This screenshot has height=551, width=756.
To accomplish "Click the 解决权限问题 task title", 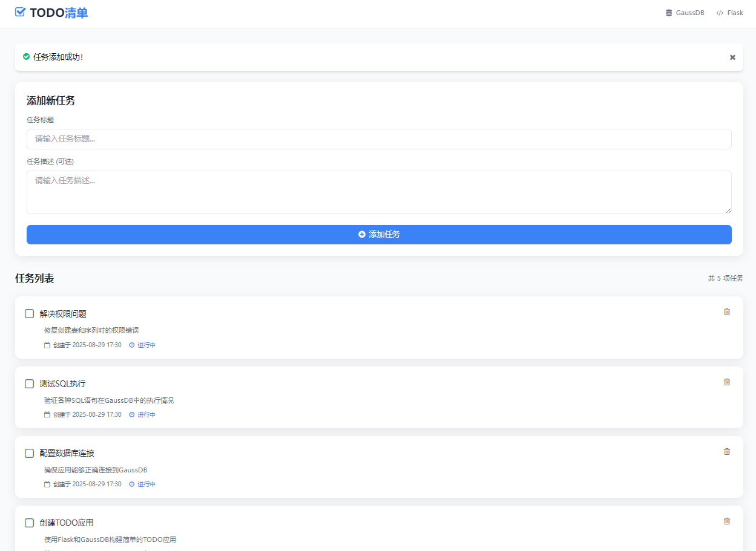I will click(x=63, y=314).
